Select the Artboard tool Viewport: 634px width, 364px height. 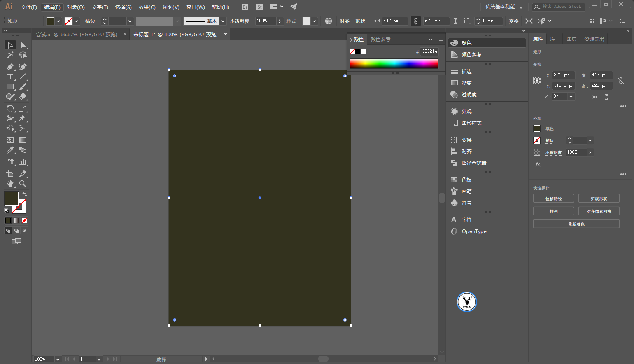(x=10, y=174)
